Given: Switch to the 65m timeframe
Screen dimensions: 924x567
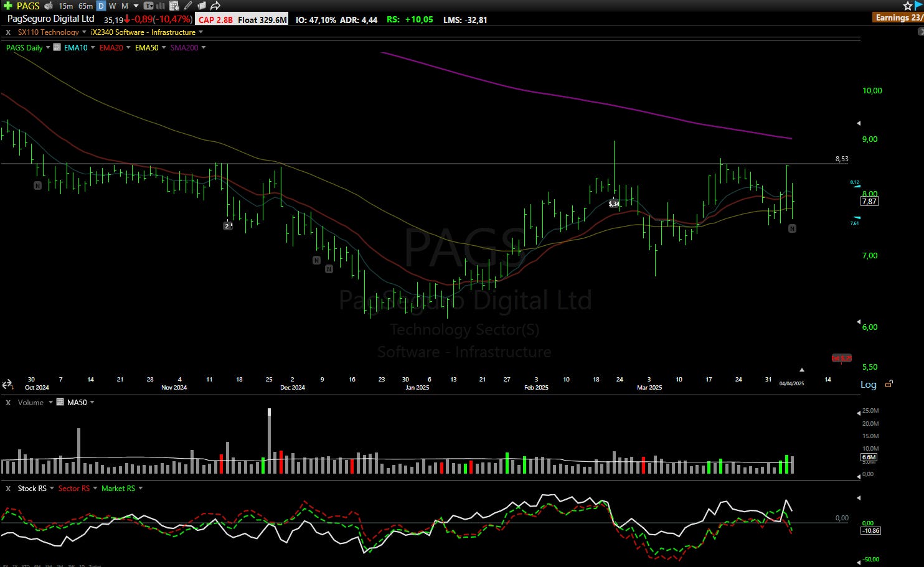Looking at the screenshot, I should [x=85, y=6].
